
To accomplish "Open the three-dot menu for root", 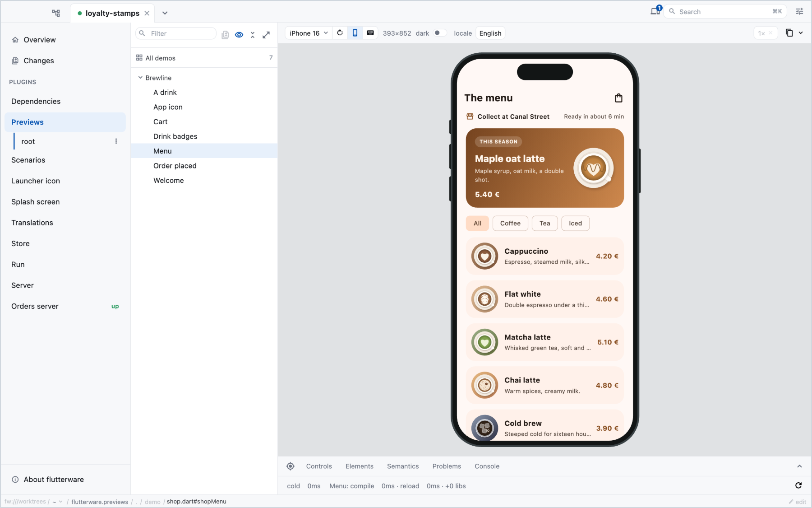I will (x=116, y=141).
